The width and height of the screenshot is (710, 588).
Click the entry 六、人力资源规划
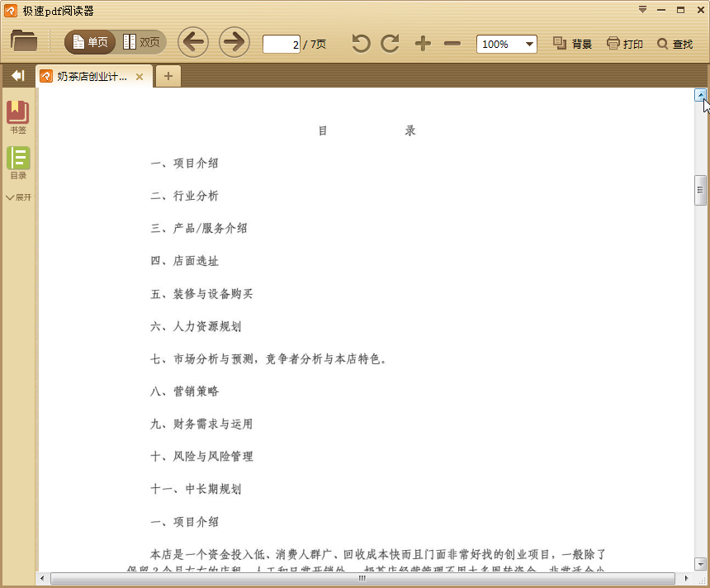pos(196,326)
